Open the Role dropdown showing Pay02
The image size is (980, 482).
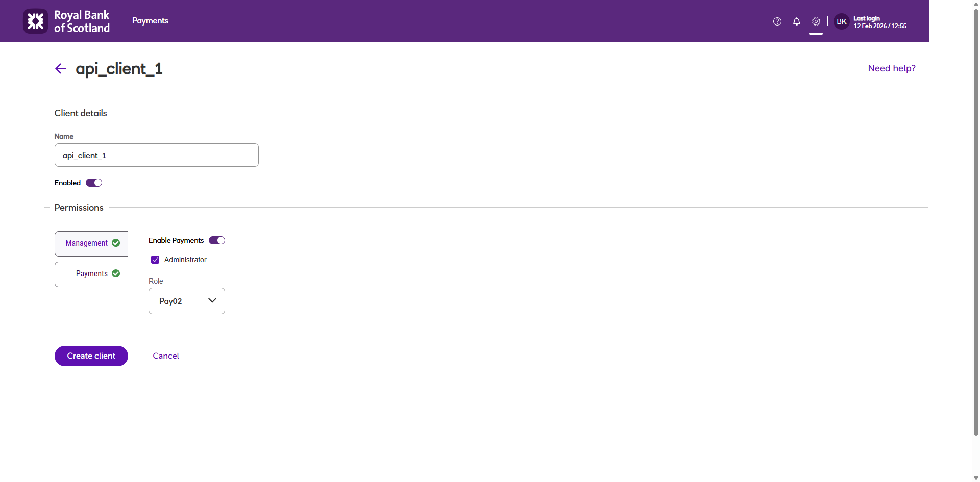point(187,301)
